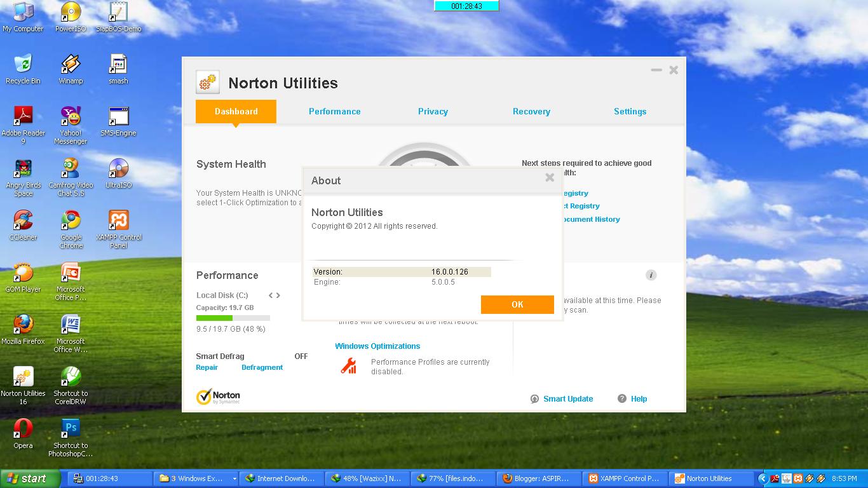Select the Version 16.0.0.126 row
Image resolution: width=868 pixels, height=488 pixels.
coord(401,272)
